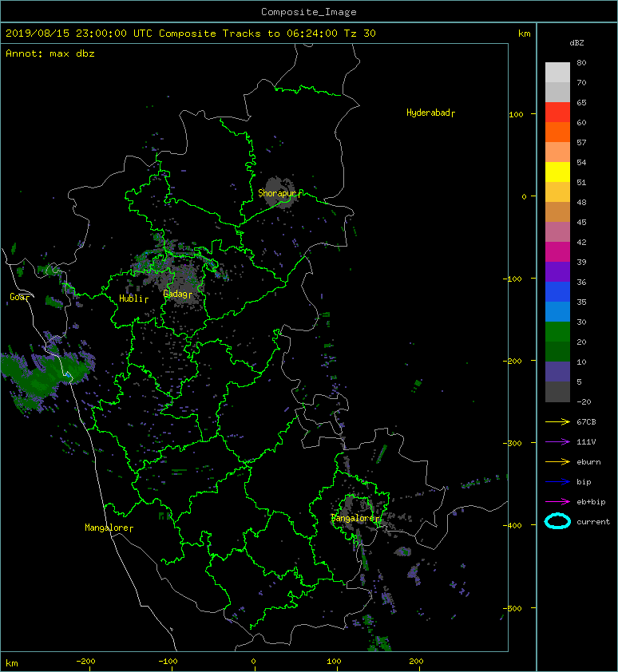Click the purple 111V arrow icon

[x=557, y=442]
